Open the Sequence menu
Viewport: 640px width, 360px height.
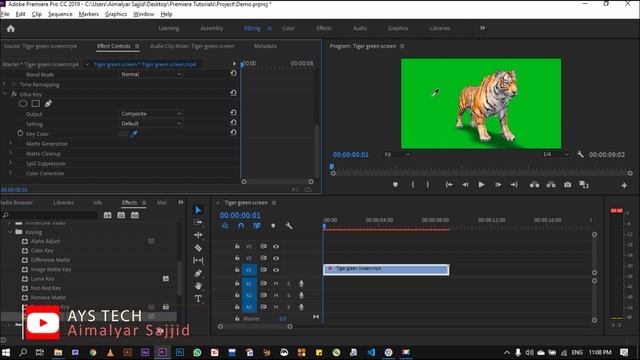click(60, 14)
